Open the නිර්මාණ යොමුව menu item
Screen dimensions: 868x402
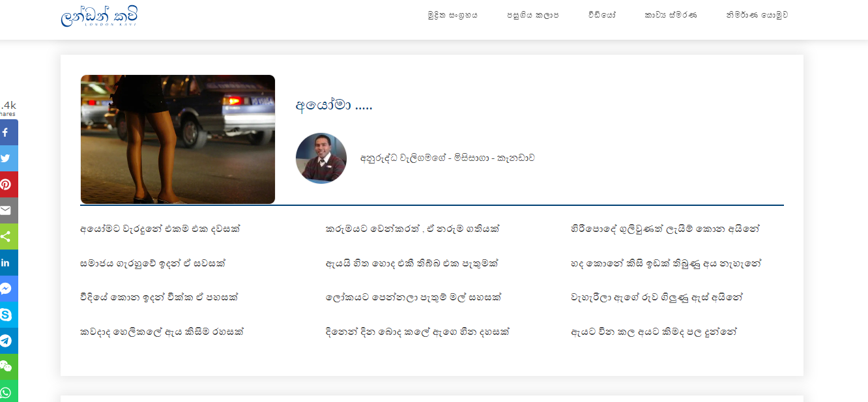(x=757, y=15)
